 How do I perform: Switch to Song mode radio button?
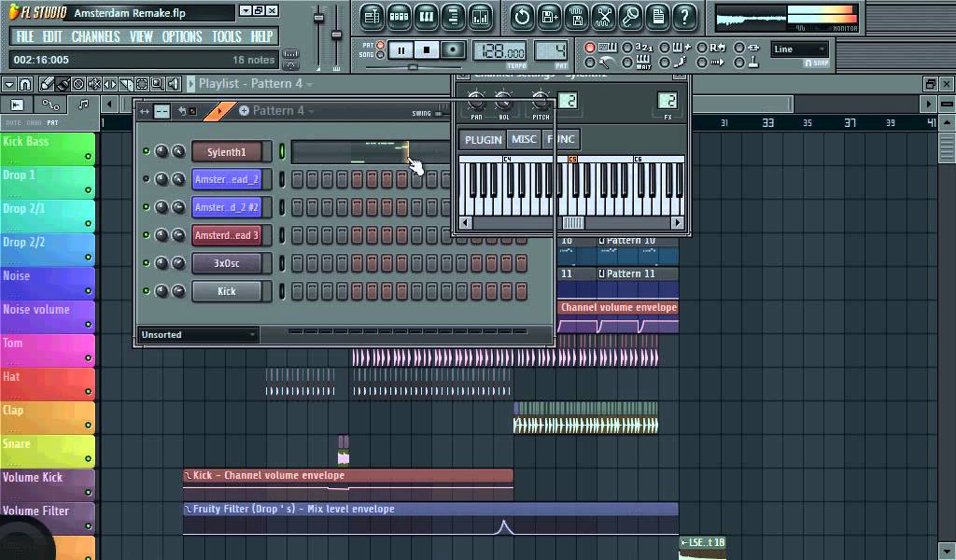click(x=381, y=55)
